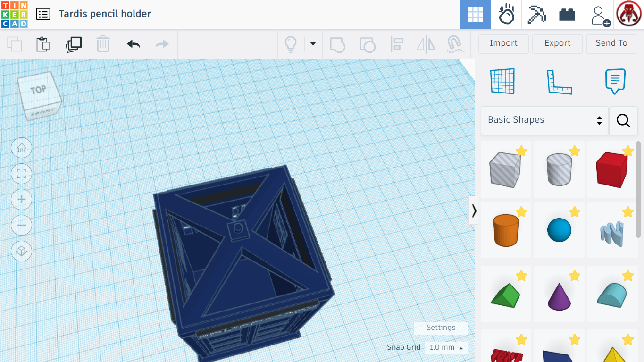Image resolution: width=644 pixels, height=362 pixels.
Task: Open the Notes tool icon
Action: coord(615,81)
